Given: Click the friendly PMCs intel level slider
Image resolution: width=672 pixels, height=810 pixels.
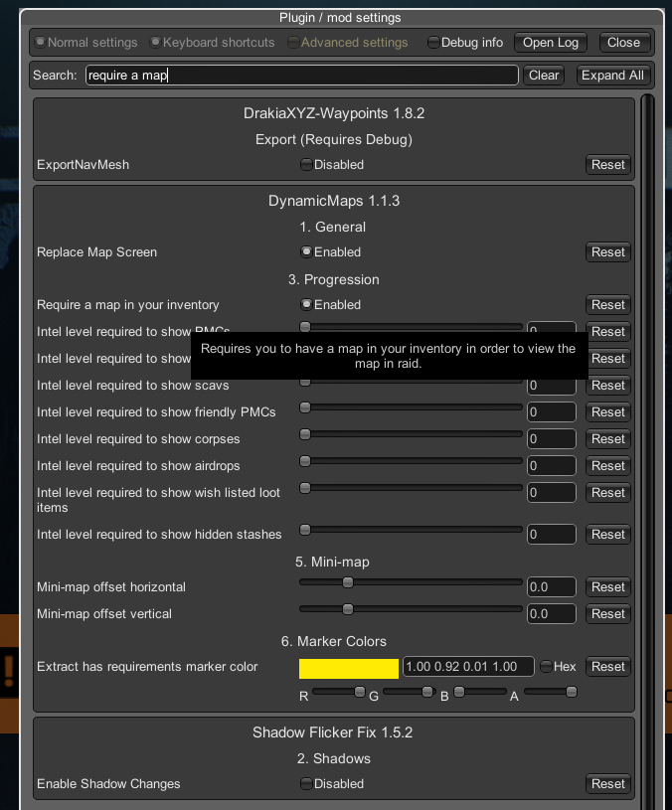Looking at the screenshot, I should (411, 407).
